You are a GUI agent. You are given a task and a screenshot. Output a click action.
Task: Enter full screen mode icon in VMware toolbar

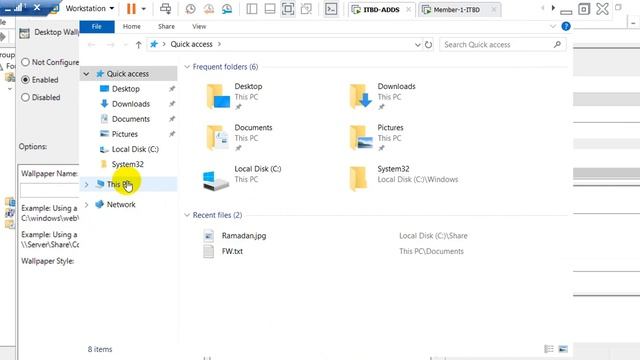pos(288,9)
